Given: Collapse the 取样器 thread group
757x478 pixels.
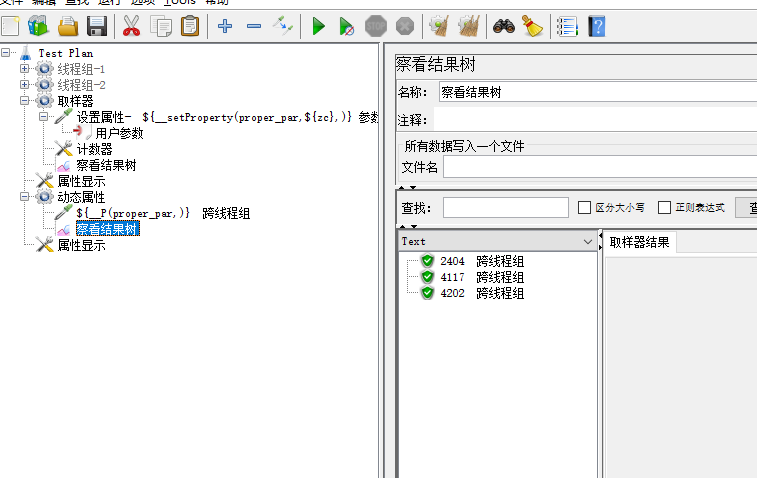Looking at the screenshot, I should coord(24,100).
